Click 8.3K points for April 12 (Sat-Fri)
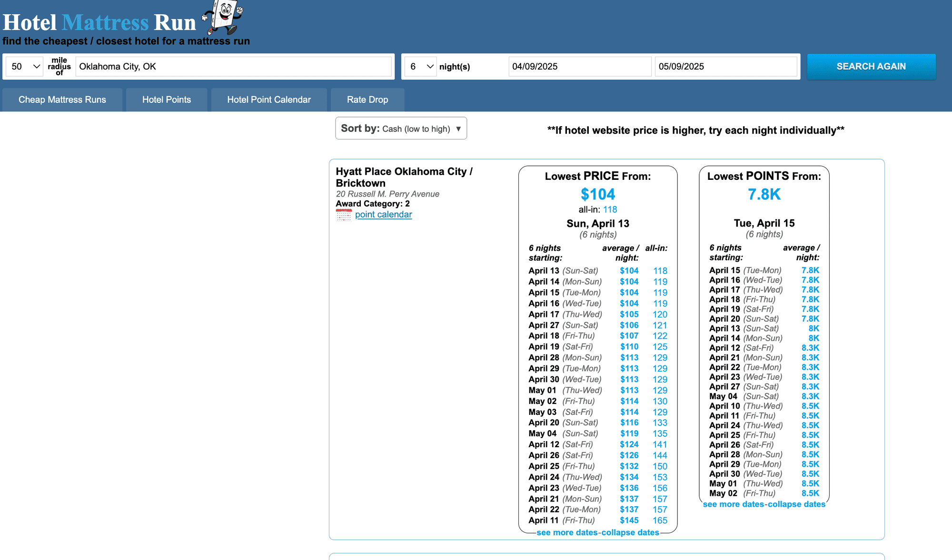This screenshot has width=952, height=560. (x=810, y=348)
